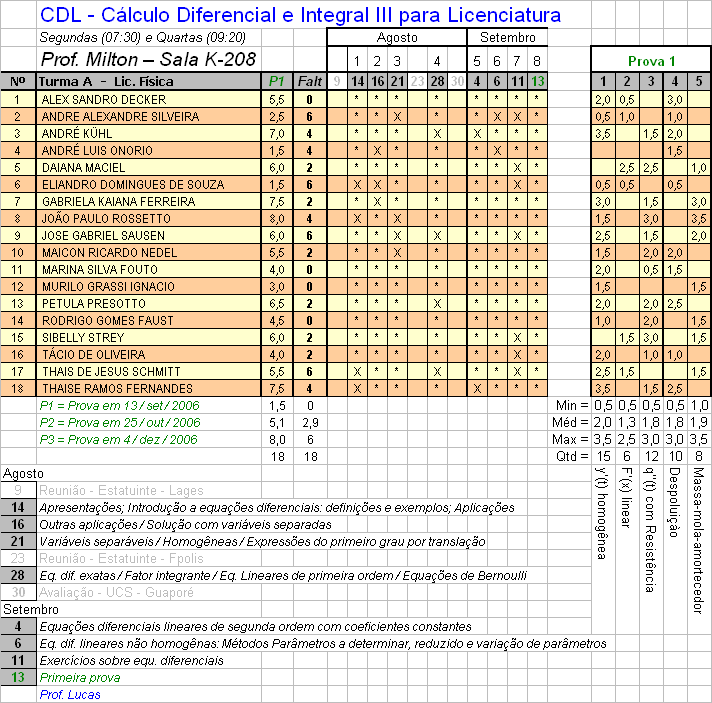Screen dimensions: 712x703
Task: Click the name 'ANDRÉ KÜHL'
Action: pyautogui.click(x=77, y=134)
